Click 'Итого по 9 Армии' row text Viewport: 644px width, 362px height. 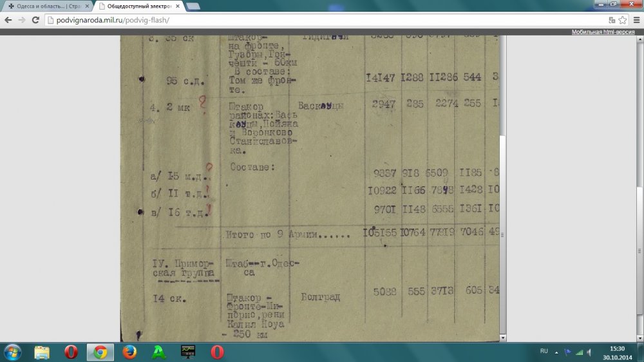(x=287, y=234)
